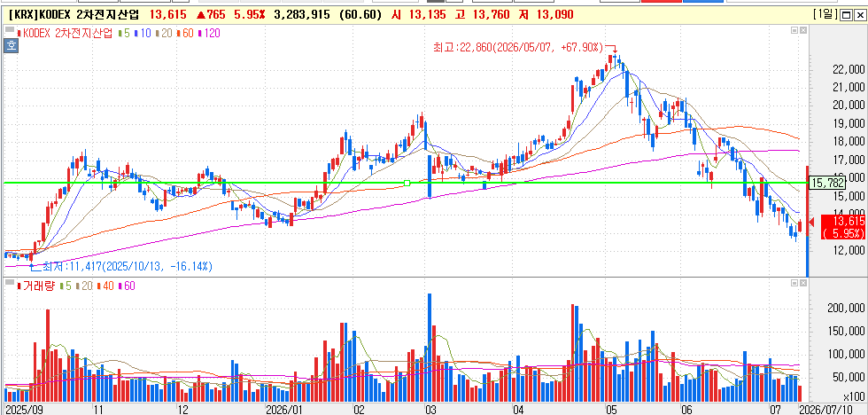
Task: Close the 거래량 volume panel with its X icon
Action: pyautogui.click(x=803, y=283)
